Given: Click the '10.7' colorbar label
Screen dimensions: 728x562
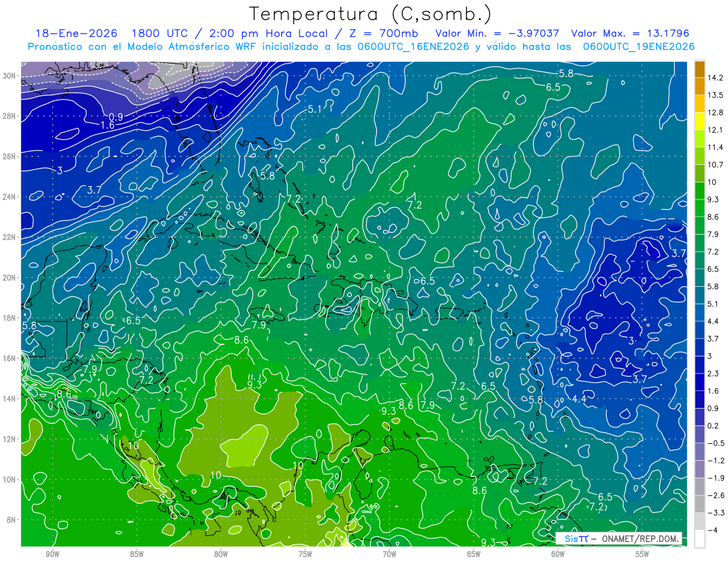Looking at the screenshot, I should point(715,164).
